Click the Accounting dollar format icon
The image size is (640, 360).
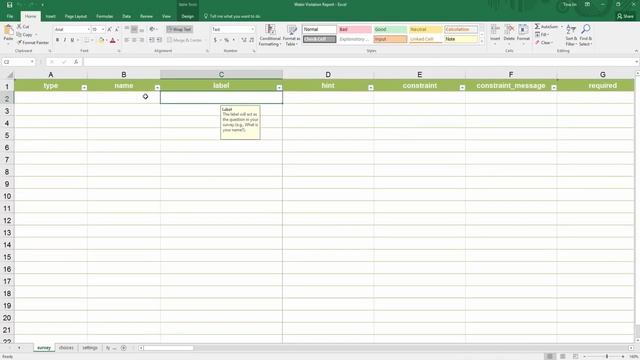point(215,40)
